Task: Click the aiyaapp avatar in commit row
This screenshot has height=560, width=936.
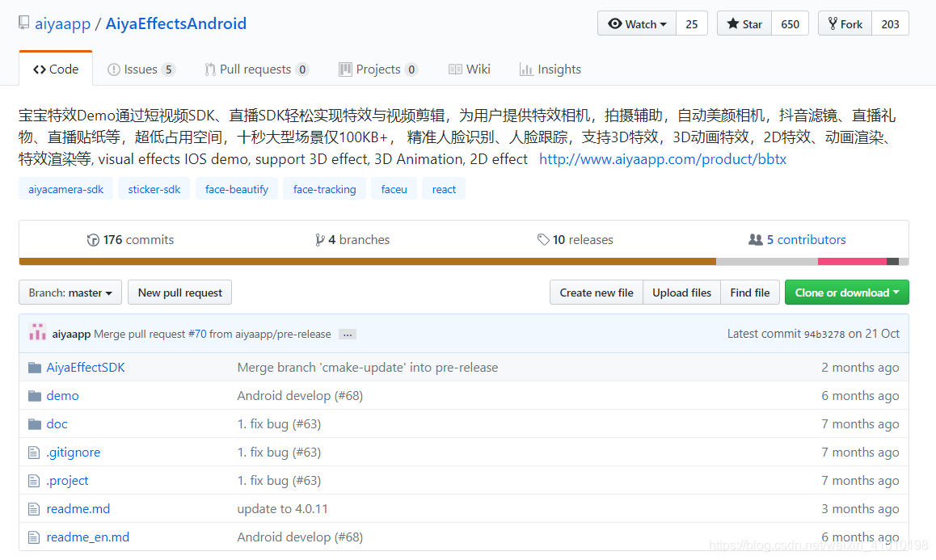Action: coord(38,333)
